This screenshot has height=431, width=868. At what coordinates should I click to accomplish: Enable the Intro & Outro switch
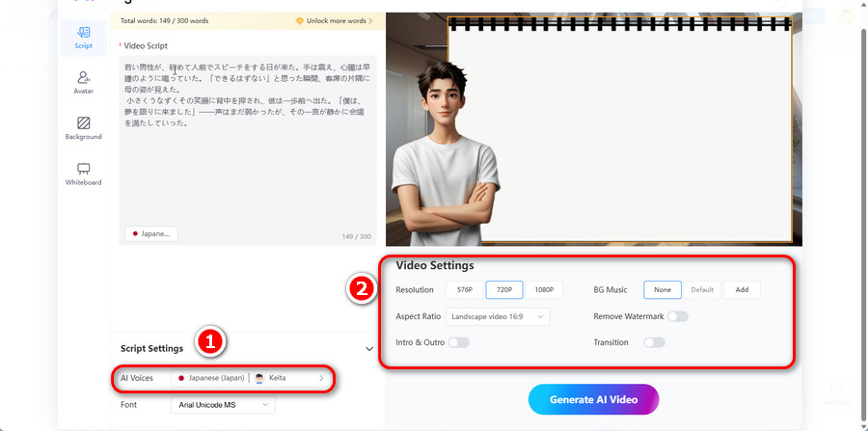pyautogui.click(x=457, y=342)
